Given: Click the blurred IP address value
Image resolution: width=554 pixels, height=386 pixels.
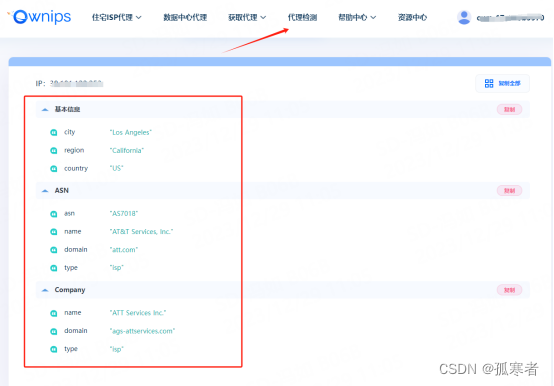Looking at the screenshot, I should tap(76, 83).
